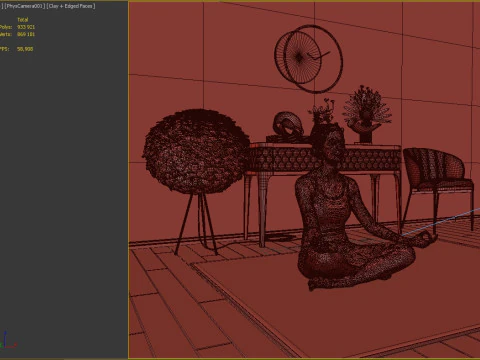Select the round sculpture on the table
This screenshot has height=360, width=480.
[287, 125]
